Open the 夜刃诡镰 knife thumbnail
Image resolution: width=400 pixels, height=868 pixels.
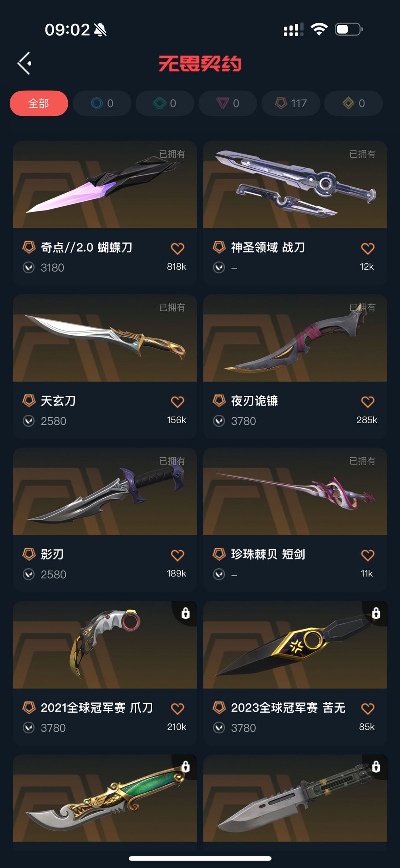[x=295, y=338]
